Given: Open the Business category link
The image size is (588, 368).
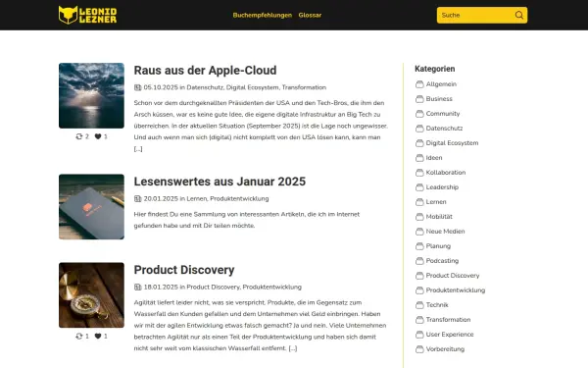Looking at the screenshot, I should 439,99.
